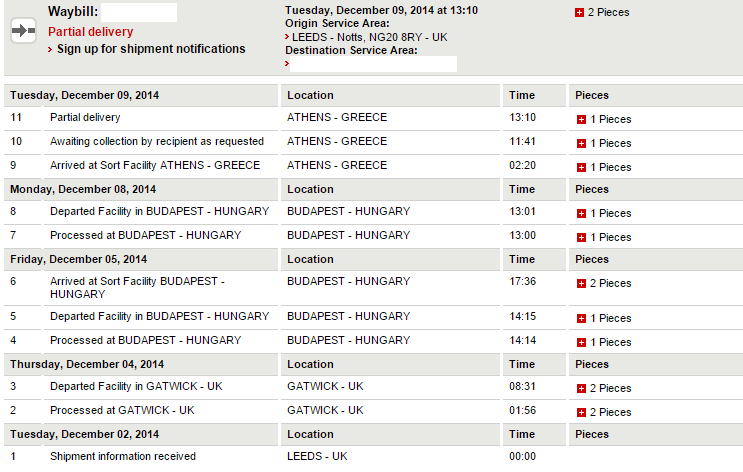Expand pieces for Departed Budapest at 14:15
This screenshot has width=743, height=472.
coord(581,318)
